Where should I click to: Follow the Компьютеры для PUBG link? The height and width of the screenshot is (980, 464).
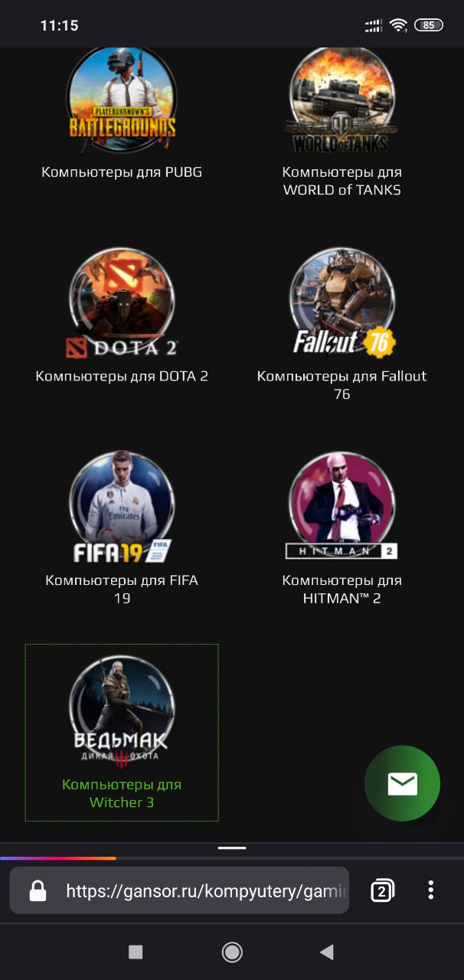(x=122, y=171)
